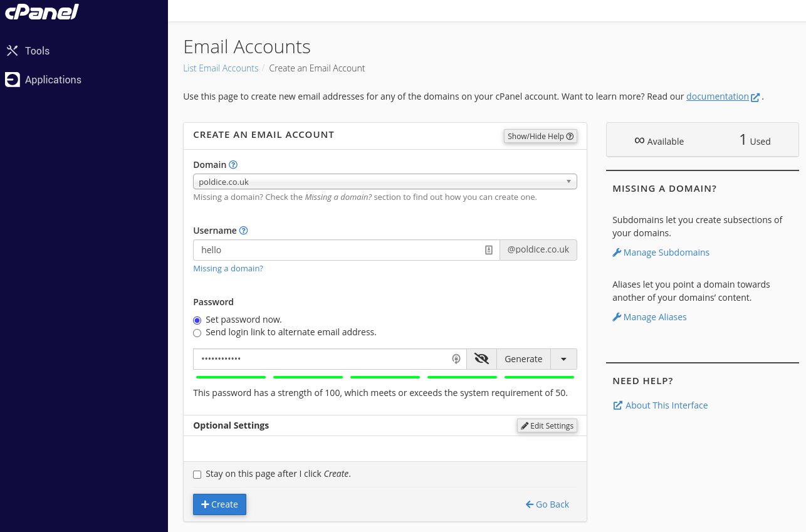
Task: Click the first green password strength bar
Action: pyautogui.click(x=231, y=377)
